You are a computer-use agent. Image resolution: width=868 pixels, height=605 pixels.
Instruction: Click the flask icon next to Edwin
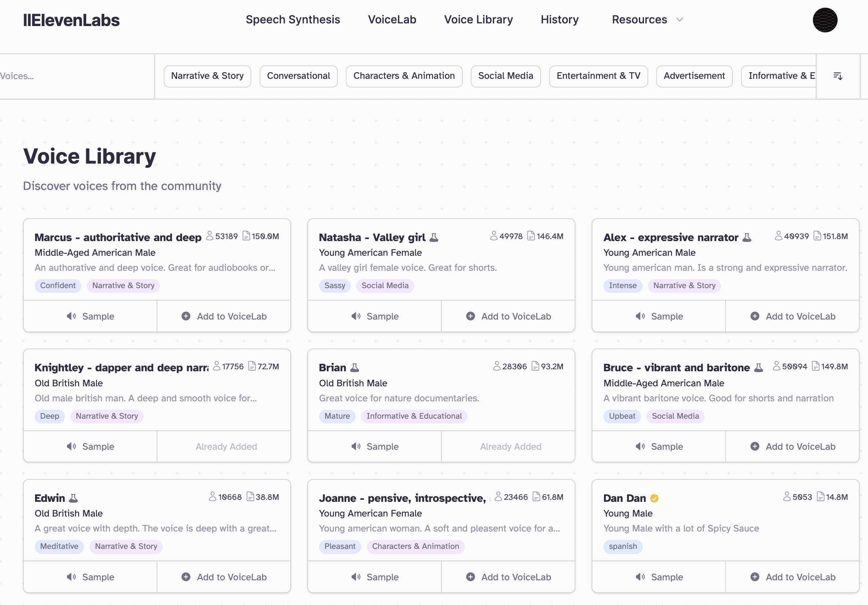pos(74,498)
